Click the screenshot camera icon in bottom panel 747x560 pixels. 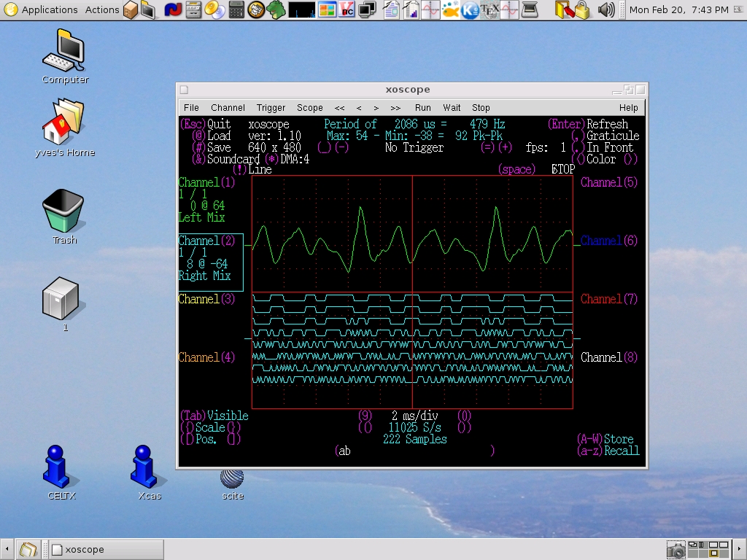click(x=676, y=550)
